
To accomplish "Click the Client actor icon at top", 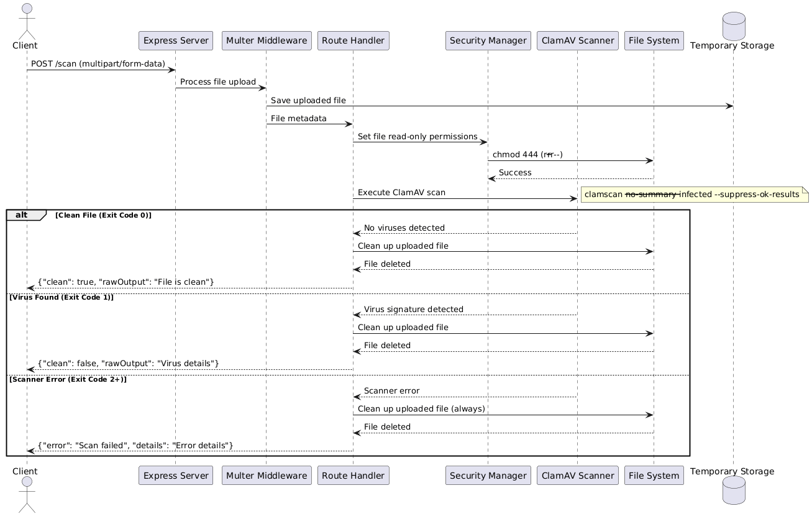I will (x=27, y=20).
